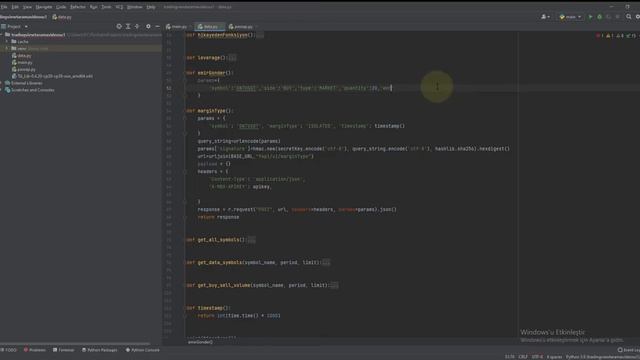Open the Code menu
640x360 pixels.
click(x=61, y=7)
